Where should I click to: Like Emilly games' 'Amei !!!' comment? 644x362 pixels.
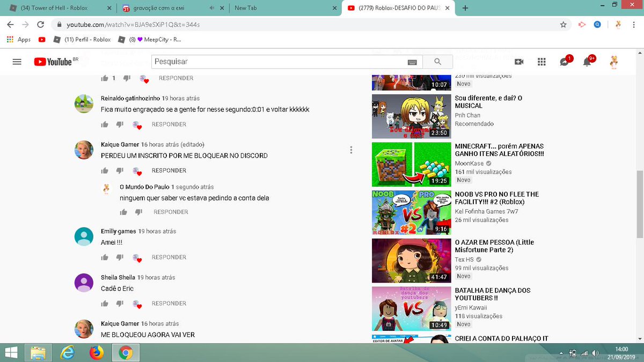[x=105, y=257]
